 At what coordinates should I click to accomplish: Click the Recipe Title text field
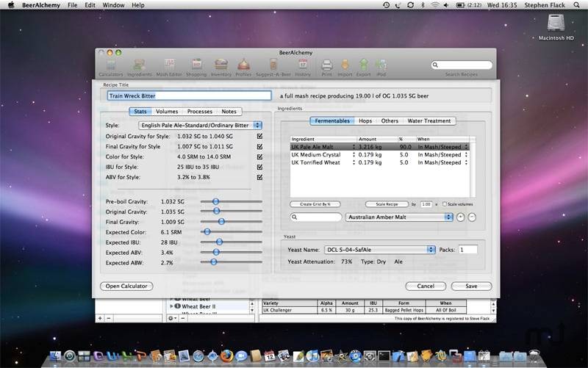pos(190,95)
